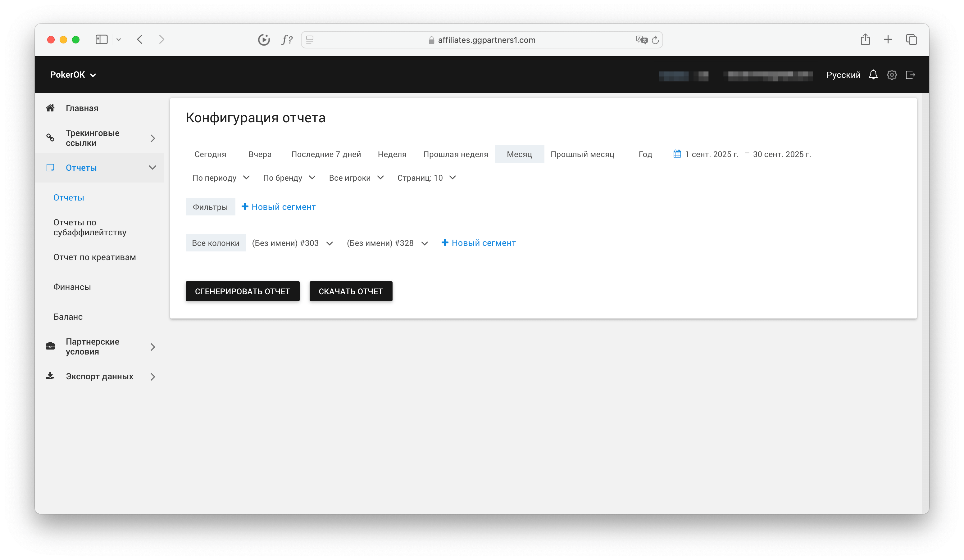The height and width of the screenshot is (560, 964).
Task: Click the f? extension icon
Action: [287, 40]
